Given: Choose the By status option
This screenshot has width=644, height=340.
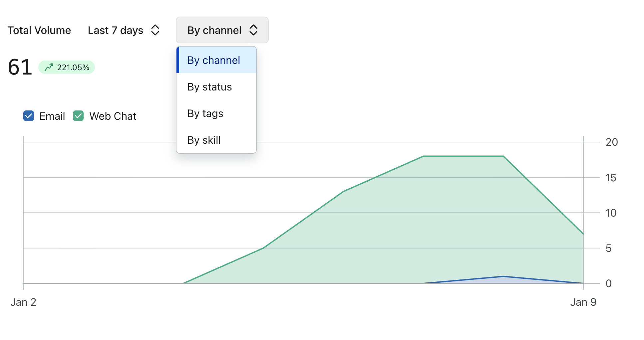Looking at the screenshot, I should click(209, 87).
